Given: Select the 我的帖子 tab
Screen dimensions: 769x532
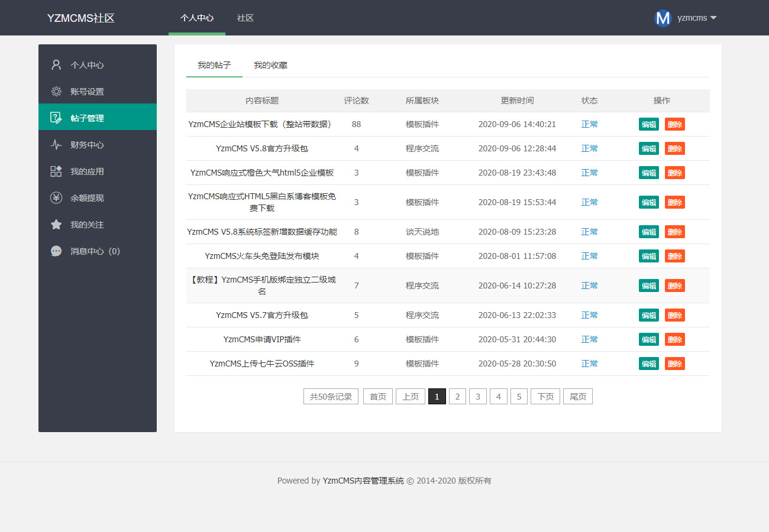Looking at the screenshot, I should click(x=214, y=65).
